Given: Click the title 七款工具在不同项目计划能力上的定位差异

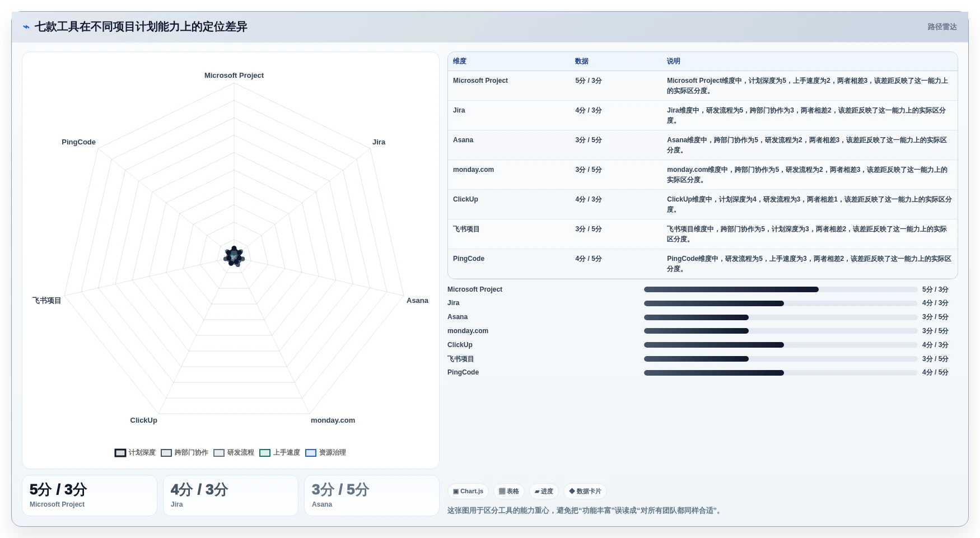Looking at the screenshot, I should pyautogui.click(x=141, y=27).
